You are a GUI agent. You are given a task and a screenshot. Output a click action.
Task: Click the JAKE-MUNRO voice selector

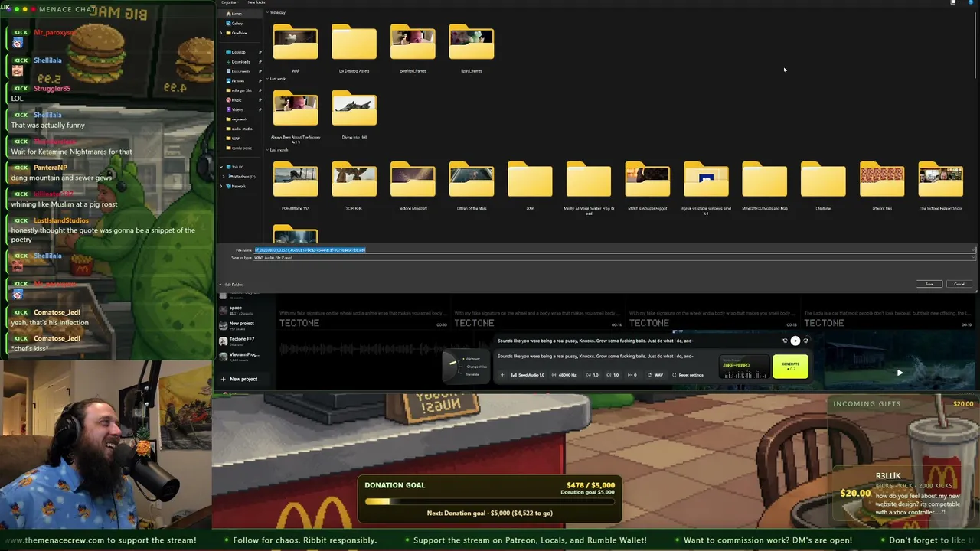click(x=744, y=367)
